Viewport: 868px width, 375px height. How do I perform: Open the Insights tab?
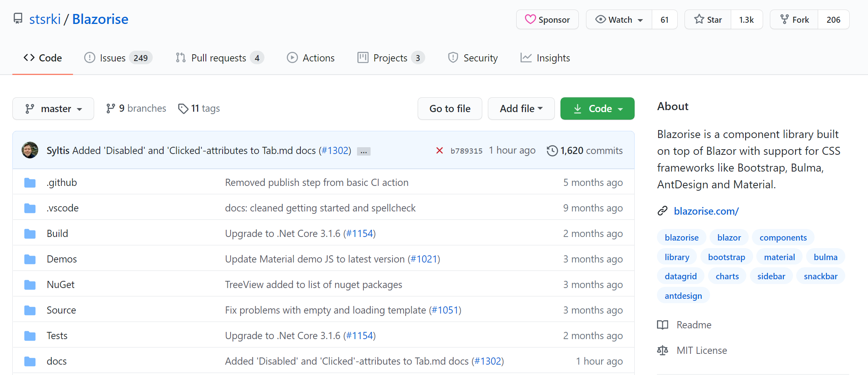pyautogui.click(x=545, y=57)
